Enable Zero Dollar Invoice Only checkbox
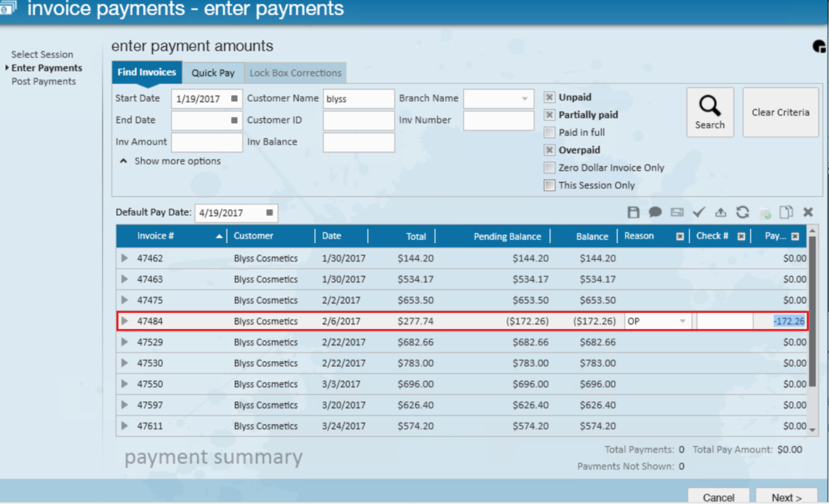829x504 pixels. click(x=549, y=167)
